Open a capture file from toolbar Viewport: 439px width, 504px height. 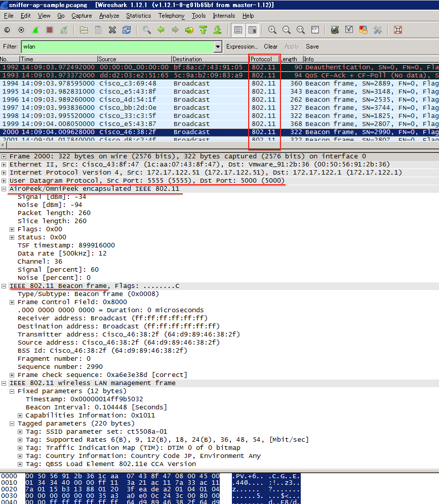coord(84,30)
